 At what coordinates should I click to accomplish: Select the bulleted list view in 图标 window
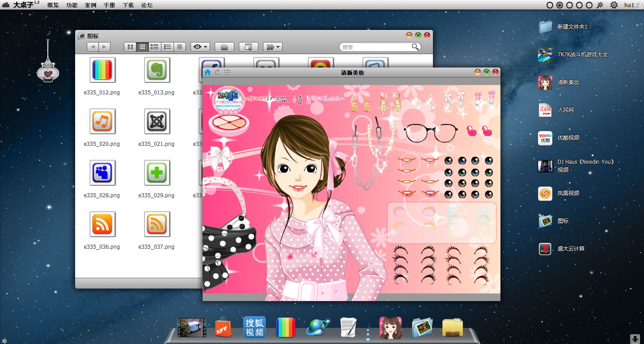point(168,47)
